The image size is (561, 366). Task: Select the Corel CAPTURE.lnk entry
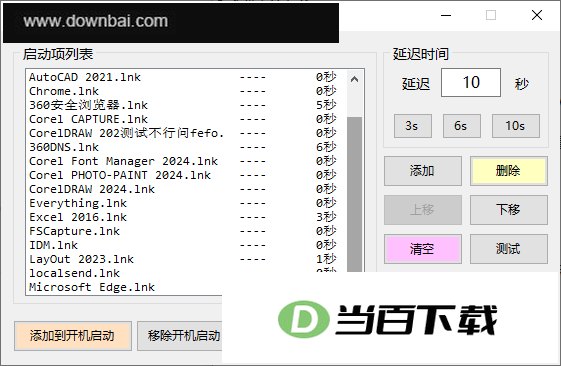point(186,119)
